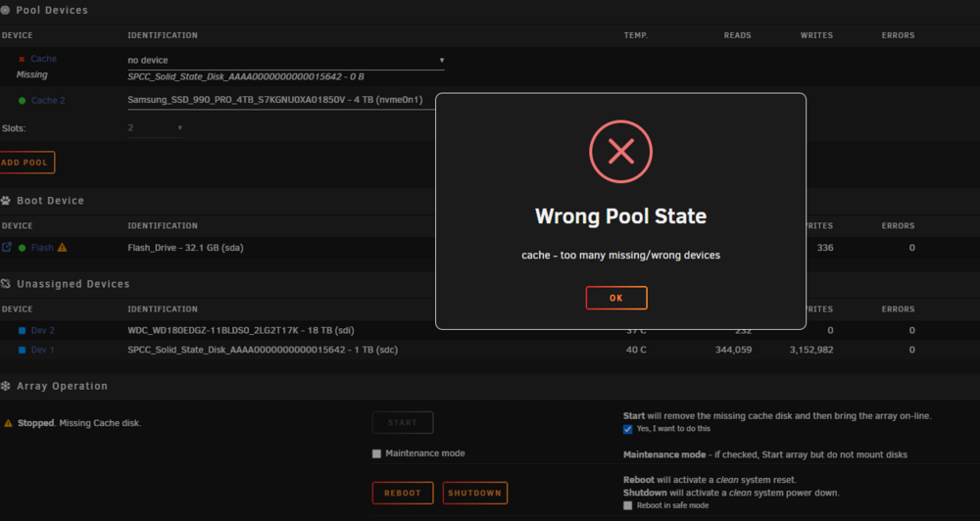The width and height of the screenshot is (980, 521).
Task: Enable the Maintenance mode checkbox
Action: (376, 453)
